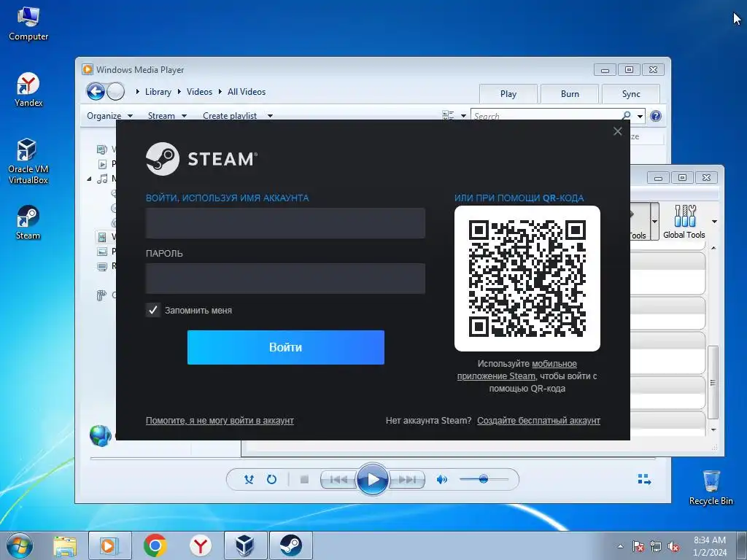Click the Media Guide globe icon
Screen dimensions: 747x560
tap(101, 435)
